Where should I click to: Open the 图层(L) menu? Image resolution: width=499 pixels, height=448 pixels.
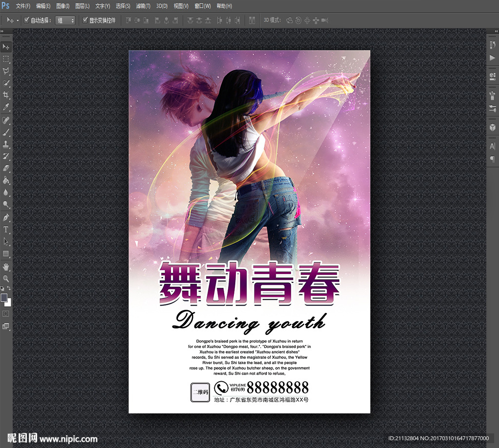82,6
